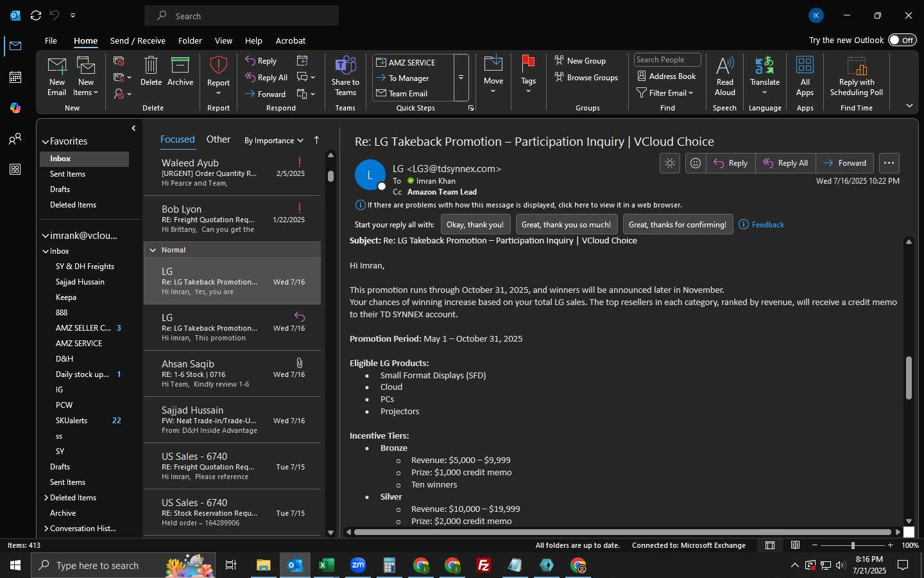Click Reply with Scheduling Poll
This screenshot has width=924, height=578.
[x=857, y=76]
